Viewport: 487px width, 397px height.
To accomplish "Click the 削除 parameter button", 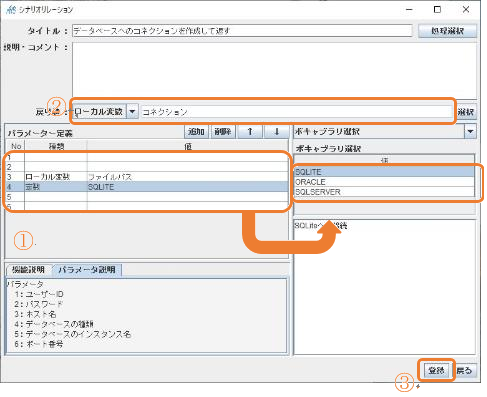I will [x=223, y=132].
